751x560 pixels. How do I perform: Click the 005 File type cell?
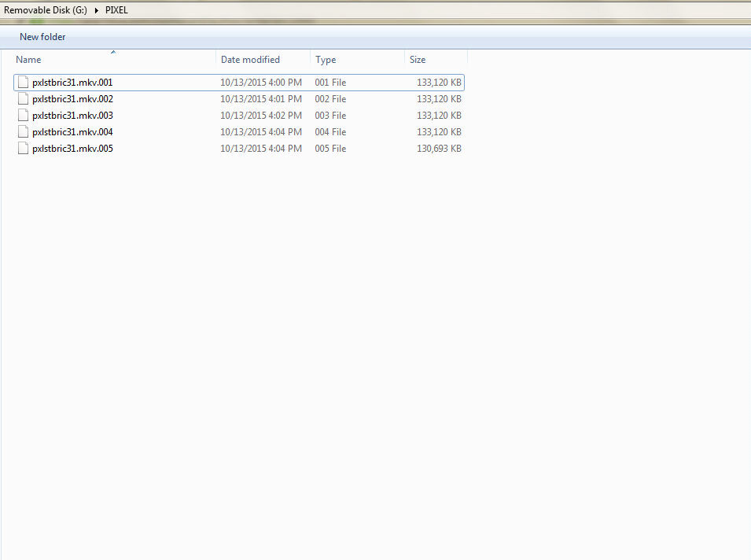[330, 149]
